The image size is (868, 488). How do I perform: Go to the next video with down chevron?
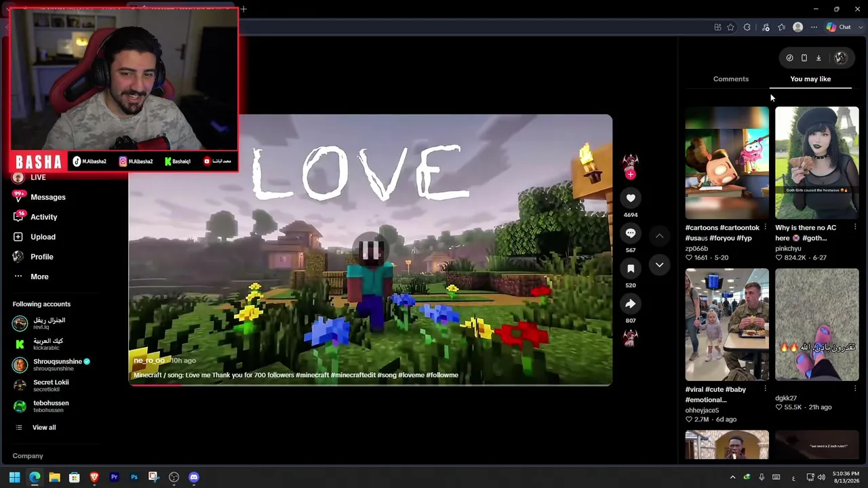[x=659, y=265]
